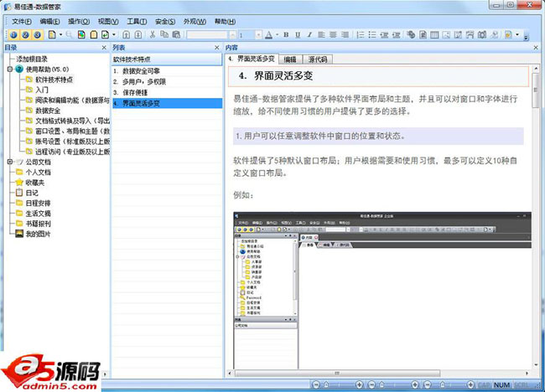The width and height of the screenshot is (545, 392).
Task: Click the move down arrow toolbar icon
Action: click(x=138, y=34)
